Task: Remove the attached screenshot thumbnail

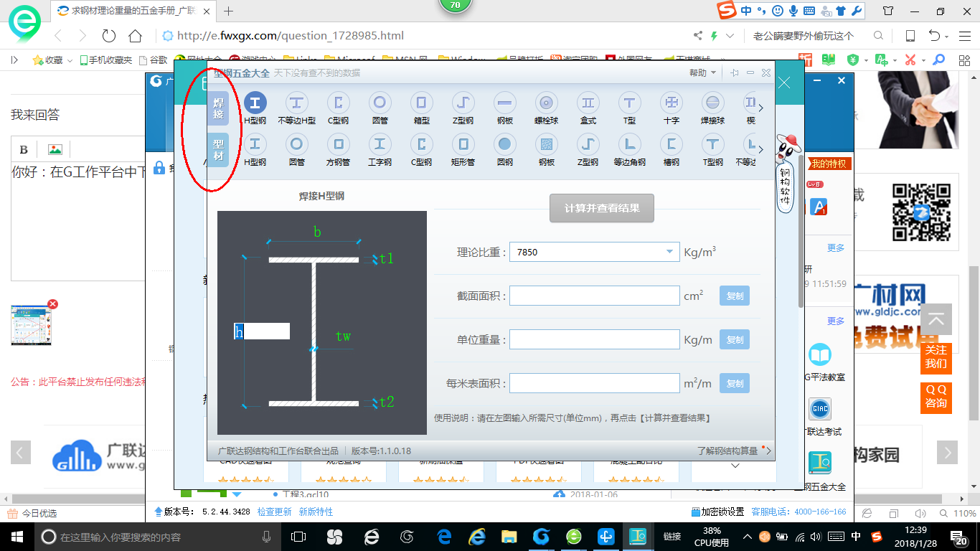Action: (x=52, y=304)
